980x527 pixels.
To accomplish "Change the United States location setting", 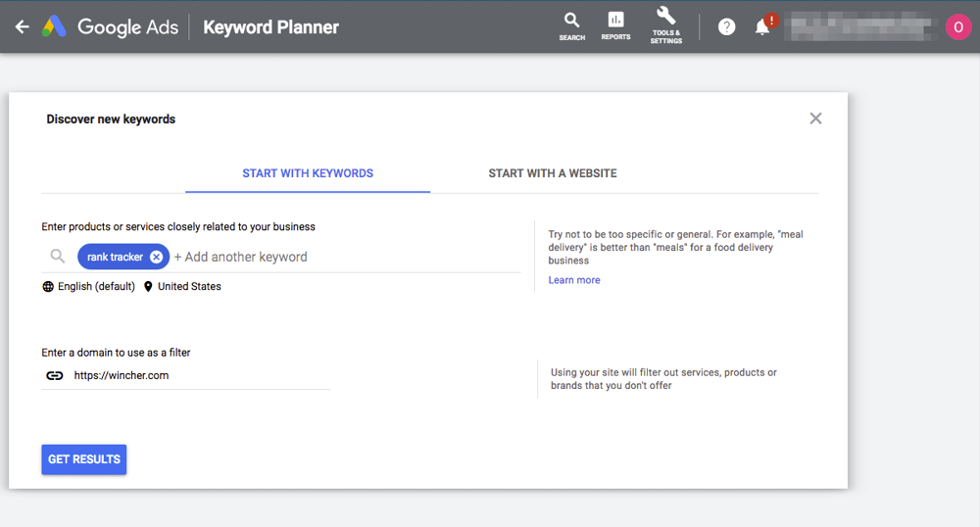I will pyautogui.click(x=189, y=287).
